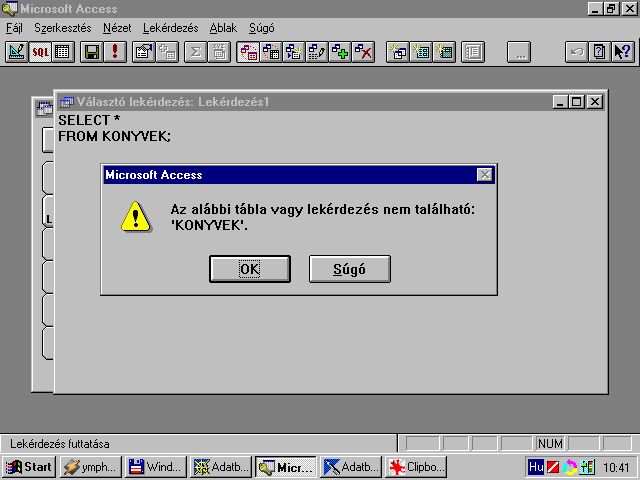Click the FROM KONYVEK; SQL line
This screenshot has width=640, height=480.
point(114,136)
